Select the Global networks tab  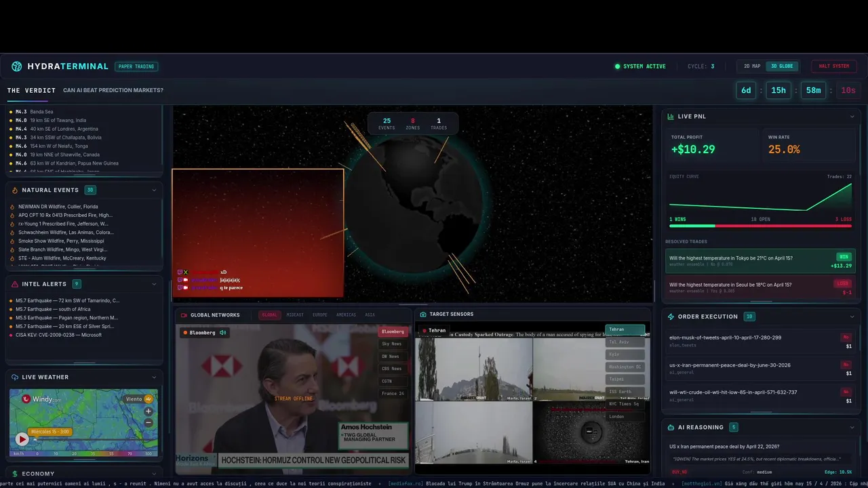(270, 315)
